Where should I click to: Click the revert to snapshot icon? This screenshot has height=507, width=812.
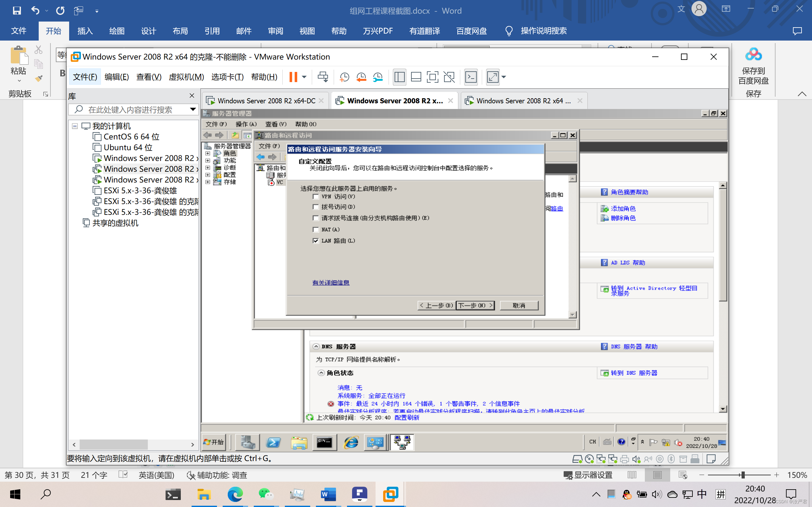click(361, 77)
